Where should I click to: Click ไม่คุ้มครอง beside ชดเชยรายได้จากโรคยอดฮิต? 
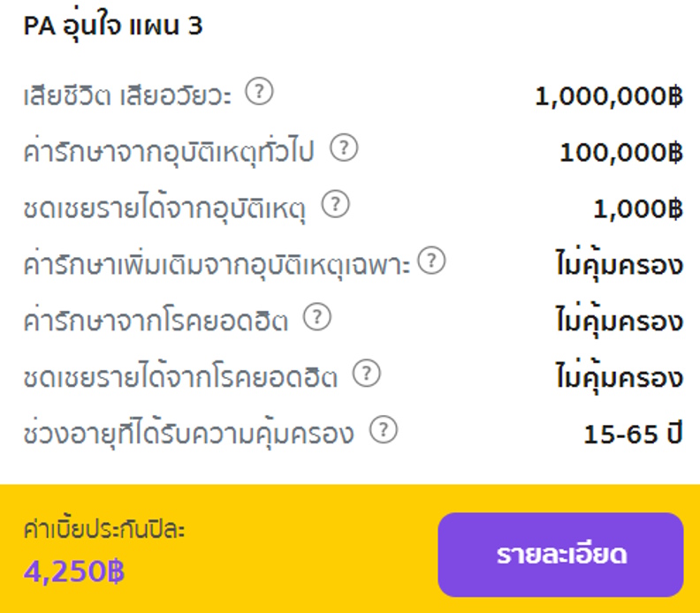(620, 377)
